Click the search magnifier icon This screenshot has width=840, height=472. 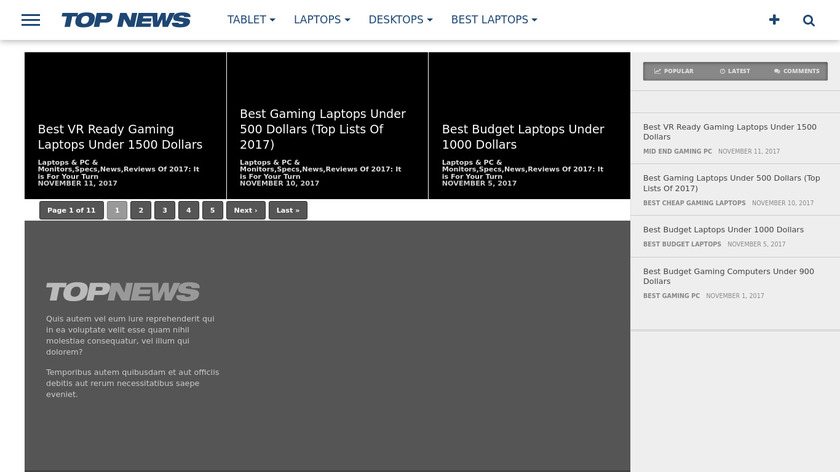(x=809, y=20)
